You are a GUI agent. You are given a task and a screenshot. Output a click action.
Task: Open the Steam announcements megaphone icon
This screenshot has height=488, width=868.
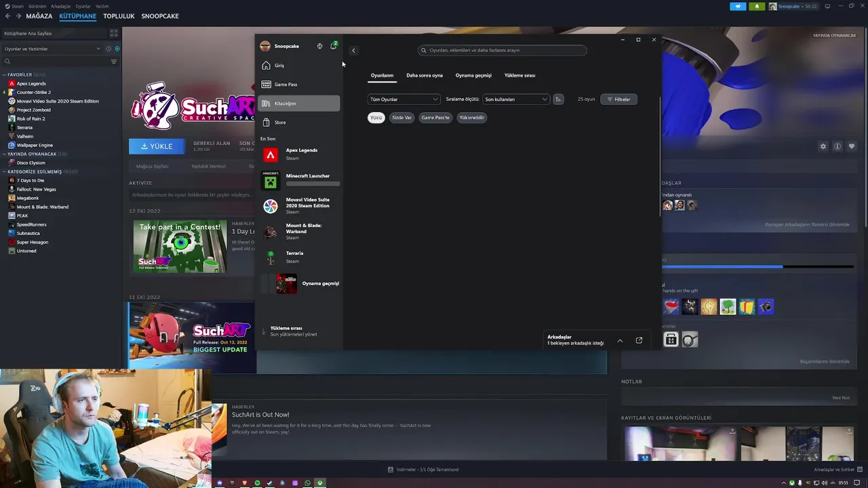[x=738, y=6]
